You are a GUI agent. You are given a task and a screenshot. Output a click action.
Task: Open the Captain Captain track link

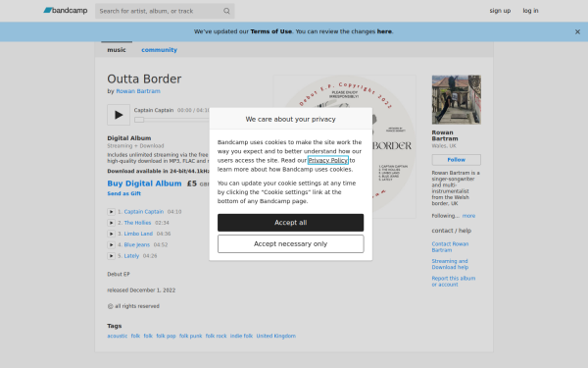pos(144,212)
